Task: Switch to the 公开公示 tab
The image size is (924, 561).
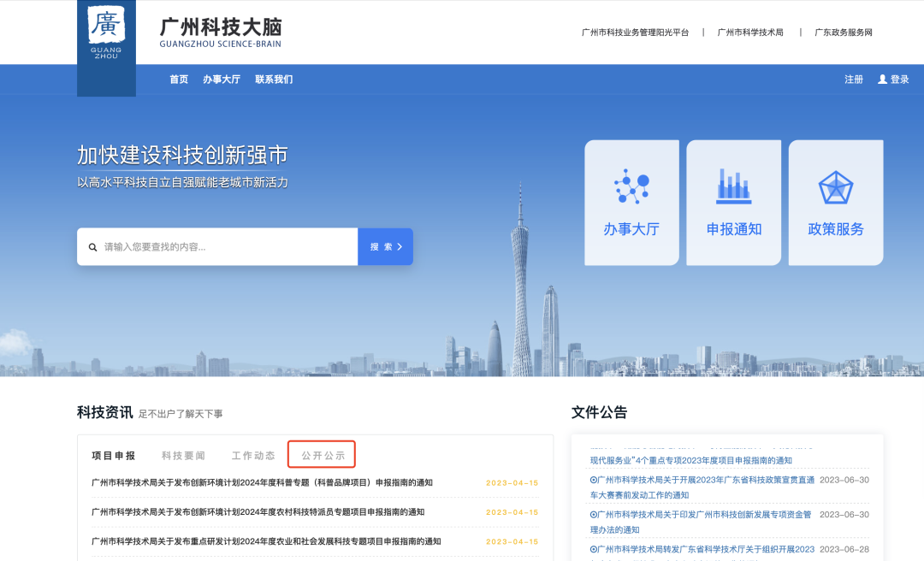Action: click(x=323, y=456)
